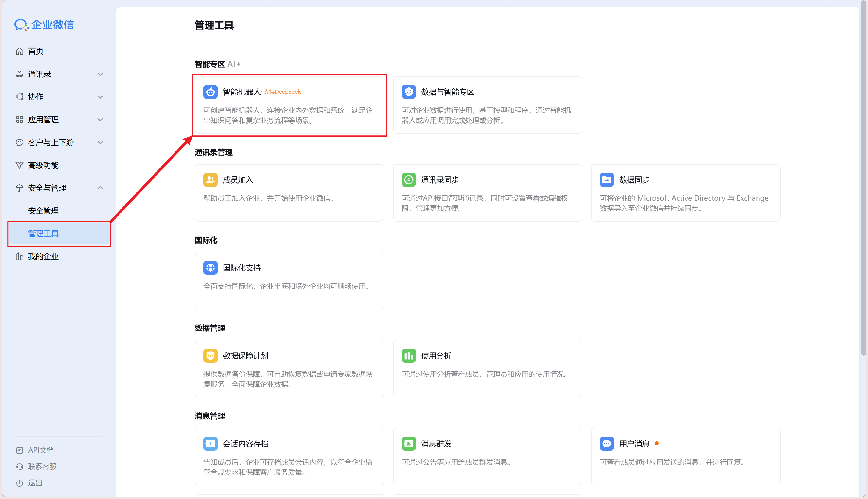Open 安全管理 submenu item

tap(43, 211)
